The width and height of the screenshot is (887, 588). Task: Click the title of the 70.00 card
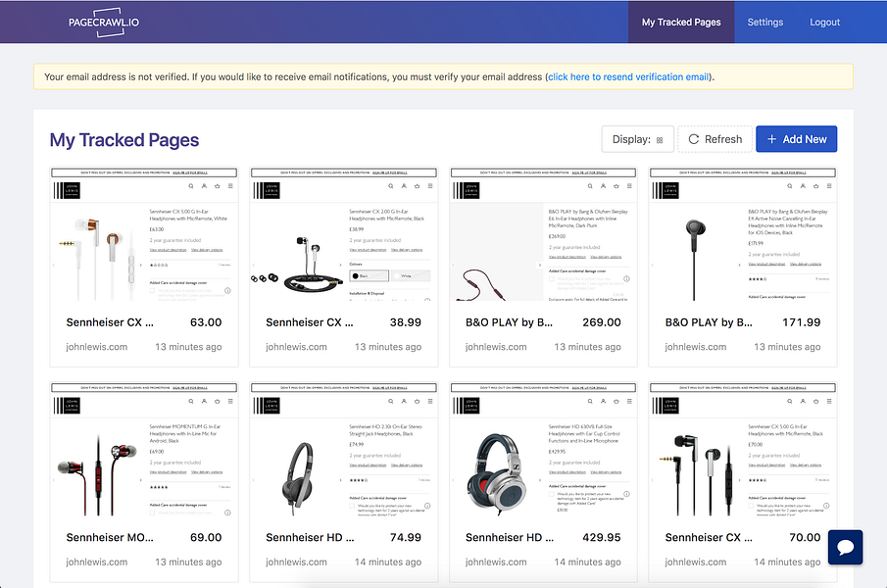(x=709, y=538)
